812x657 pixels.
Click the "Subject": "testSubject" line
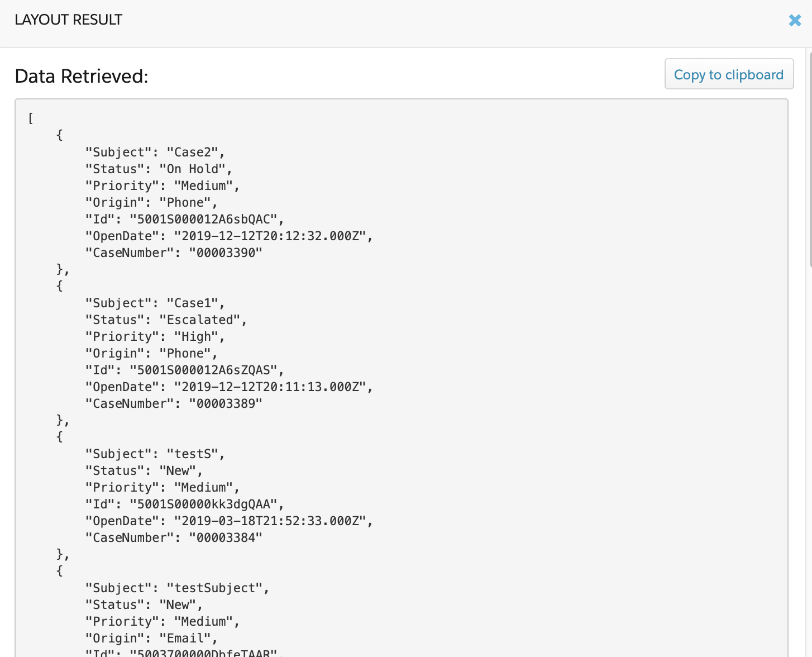(177, 588)
